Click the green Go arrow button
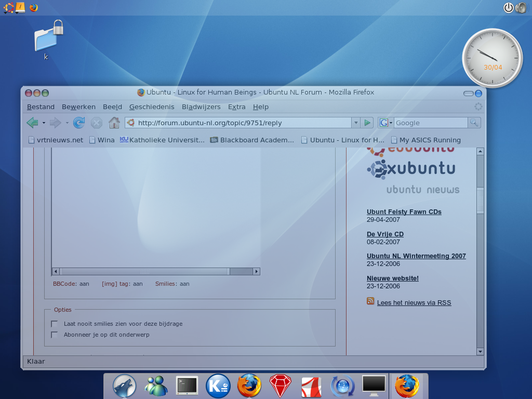 367,123
